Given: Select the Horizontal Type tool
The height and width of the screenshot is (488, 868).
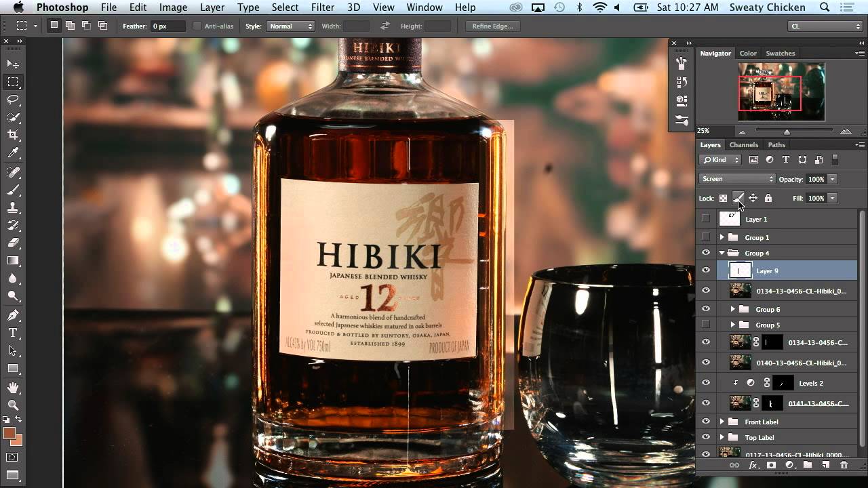Looking at the screenshot, I should tap(13, 333).
